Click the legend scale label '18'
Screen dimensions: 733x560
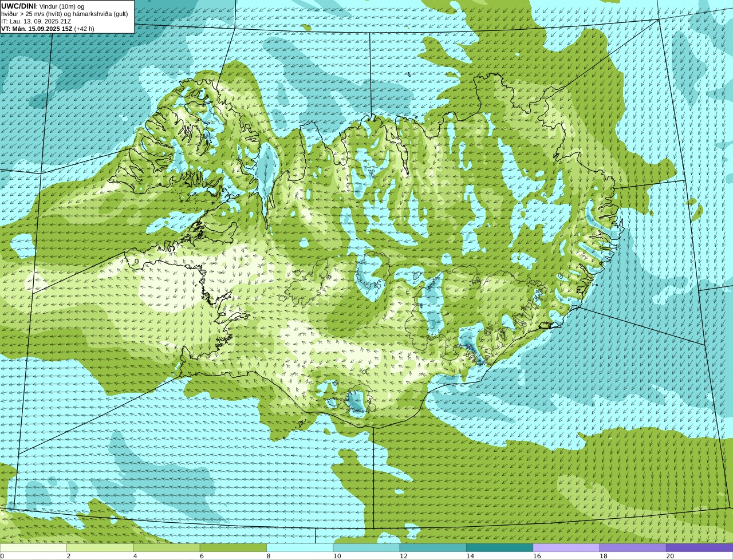(603, 556)
